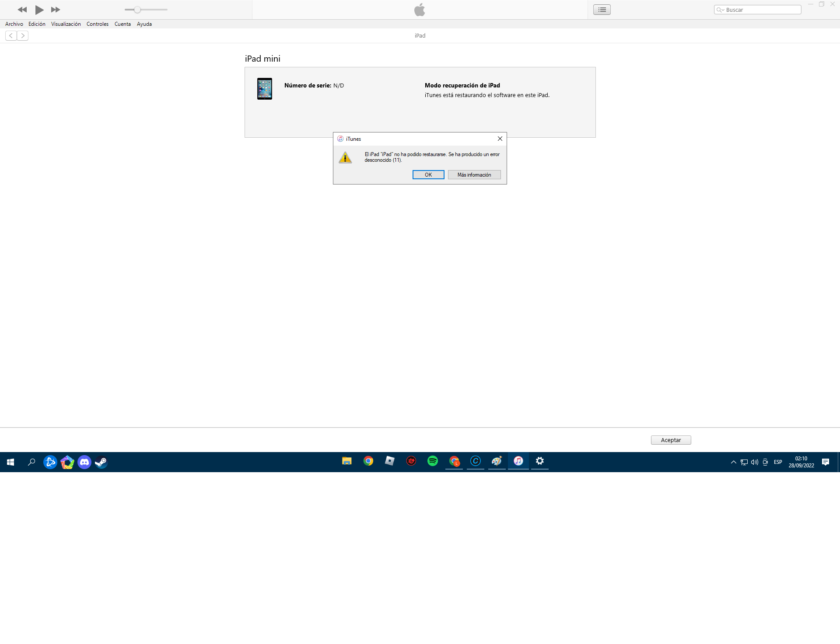Click the forward navigation arrow
This screenshot has height=644, width=840.
click(x=23, y=36)
